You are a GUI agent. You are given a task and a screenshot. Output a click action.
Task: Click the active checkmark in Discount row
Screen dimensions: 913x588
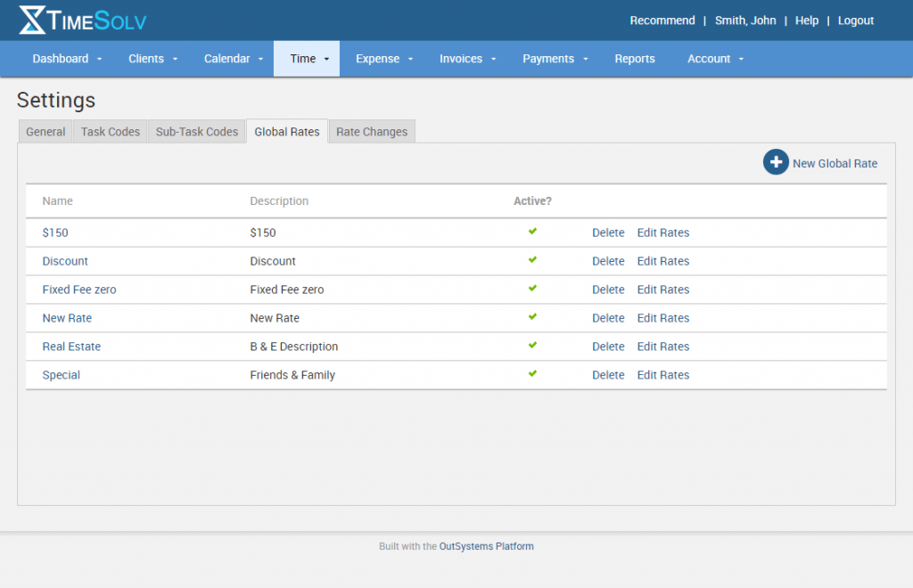532,260
